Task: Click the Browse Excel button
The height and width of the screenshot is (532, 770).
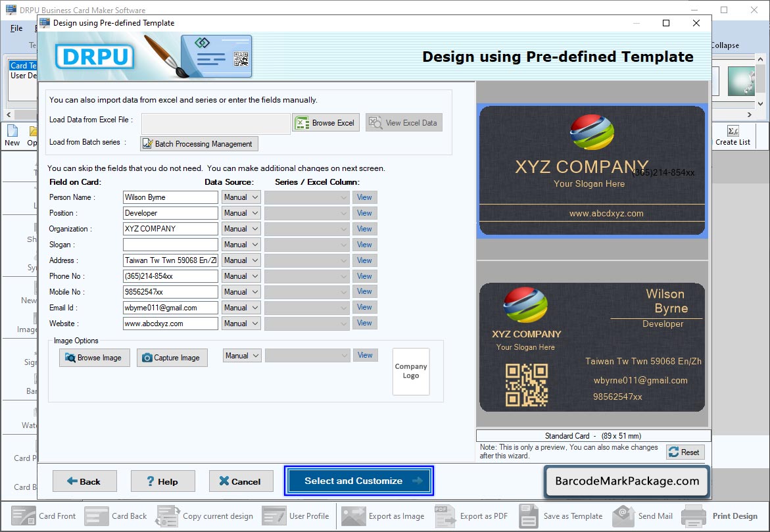Action: (x=326, y=123)
